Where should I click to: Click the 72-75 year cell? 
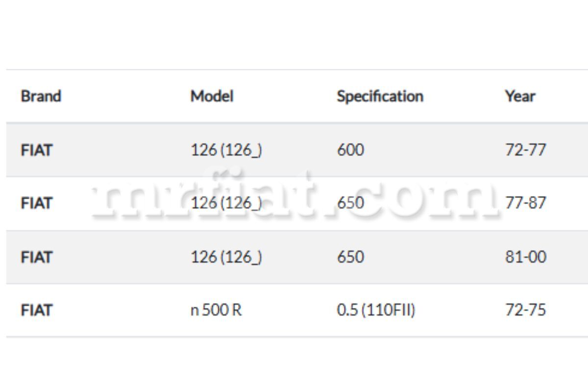coord(525,310)
